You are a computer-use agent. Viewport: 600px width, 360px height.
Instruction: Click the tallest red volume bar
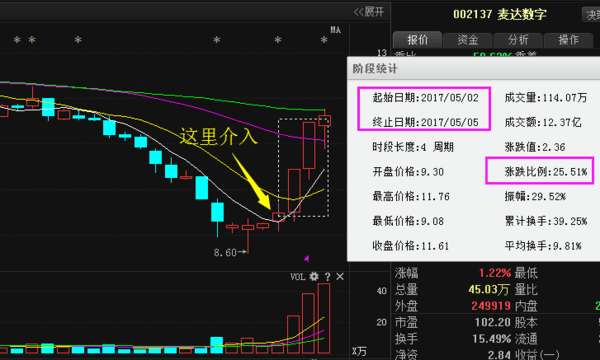click(x=324, y=318)
